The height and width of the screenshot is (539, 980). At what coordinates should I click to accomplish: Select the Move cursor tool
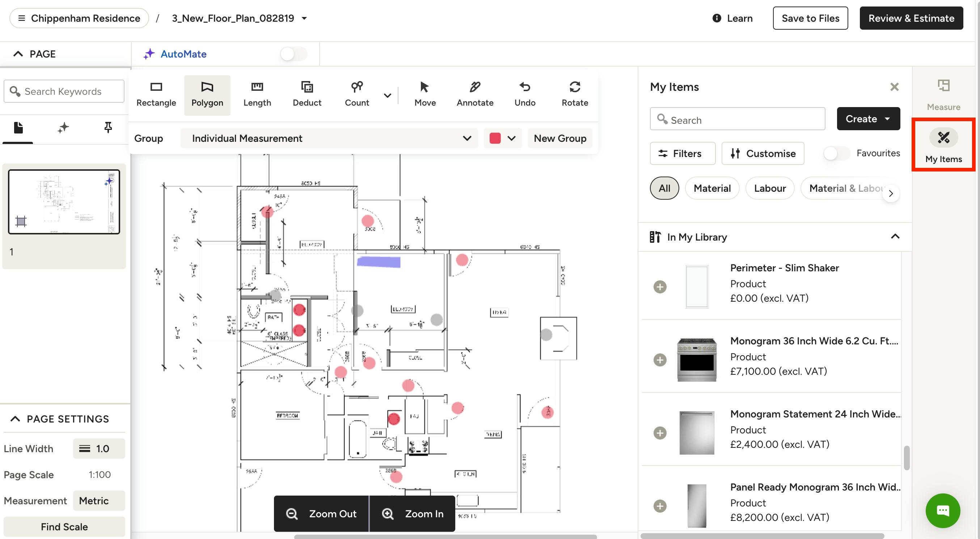coord(425,95)
